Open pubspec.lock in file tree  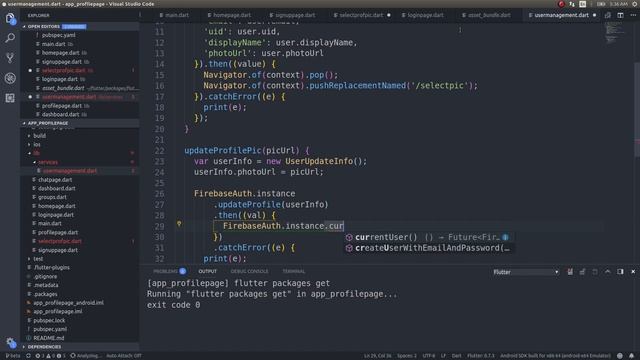point(49,320)
